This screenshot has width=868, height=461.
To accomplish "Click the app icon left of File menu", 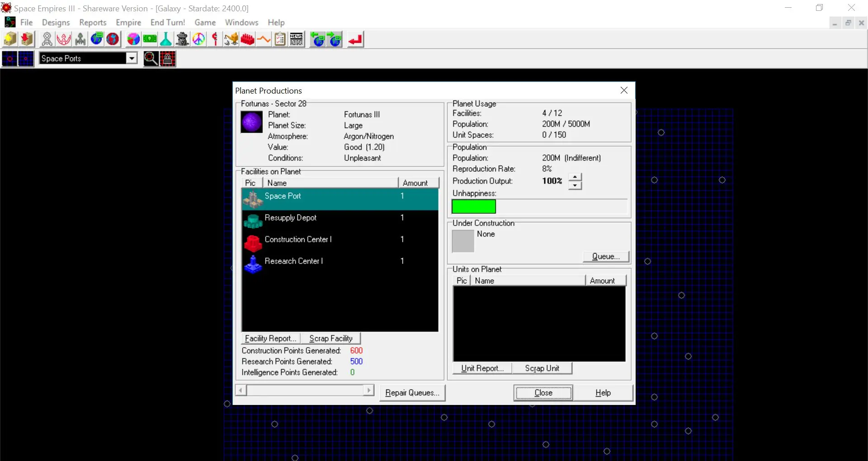I will (x=10, y=22).
